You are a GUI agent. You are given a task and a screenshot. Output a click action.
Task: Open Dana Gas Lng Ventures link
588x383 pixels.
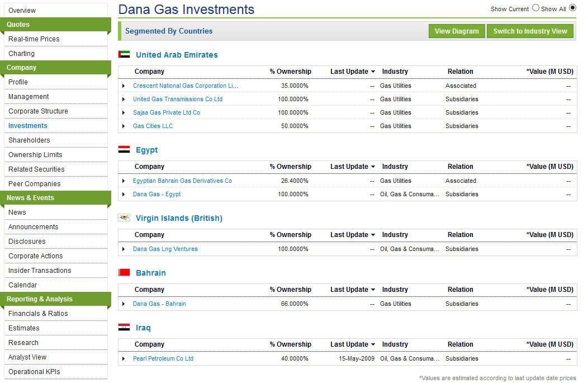165,249
